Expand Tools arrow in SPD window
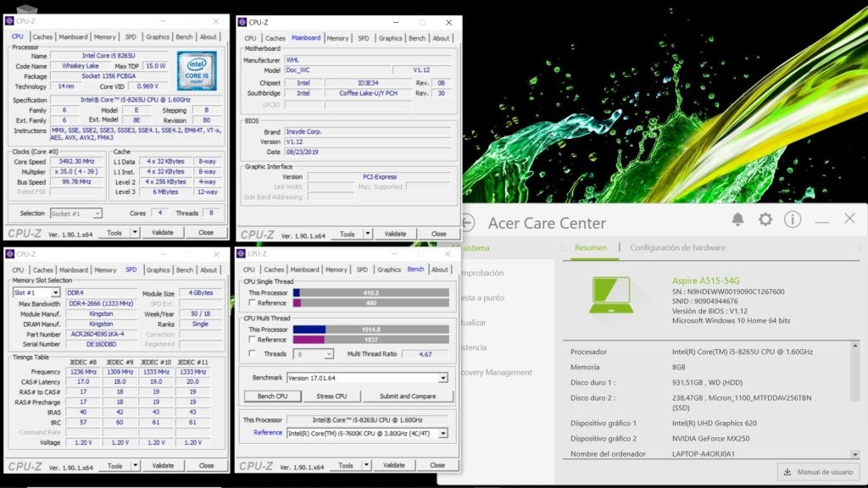Image resolution: width=868 pixels, height=488 pixels. click(x=135, y=466)
